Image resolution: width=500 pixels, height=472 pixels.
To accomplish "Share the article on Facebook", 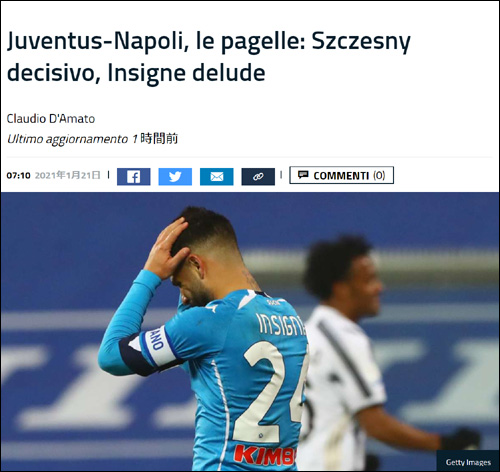I will click(x=134, y=176).
